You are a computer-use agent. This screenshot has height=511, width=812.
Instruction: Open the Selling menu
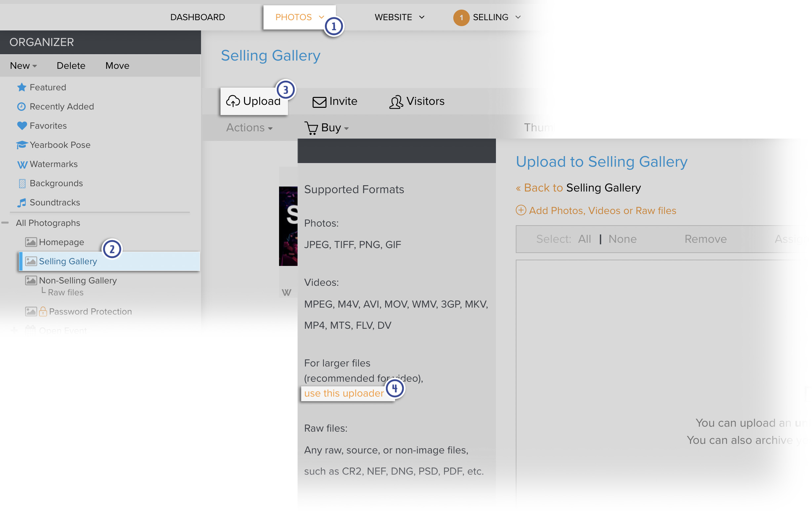(490, 17)
